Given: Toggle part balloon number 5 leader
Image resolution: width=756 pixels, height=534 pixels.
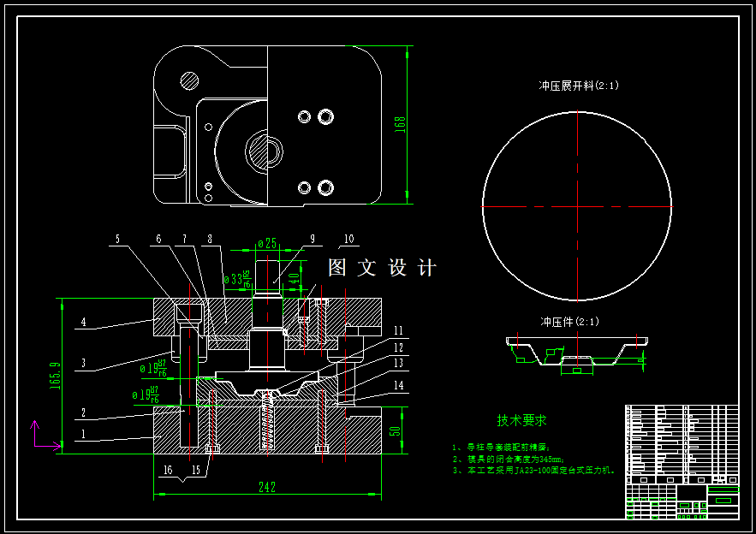Looking at the screenshot, I should 119,239.
